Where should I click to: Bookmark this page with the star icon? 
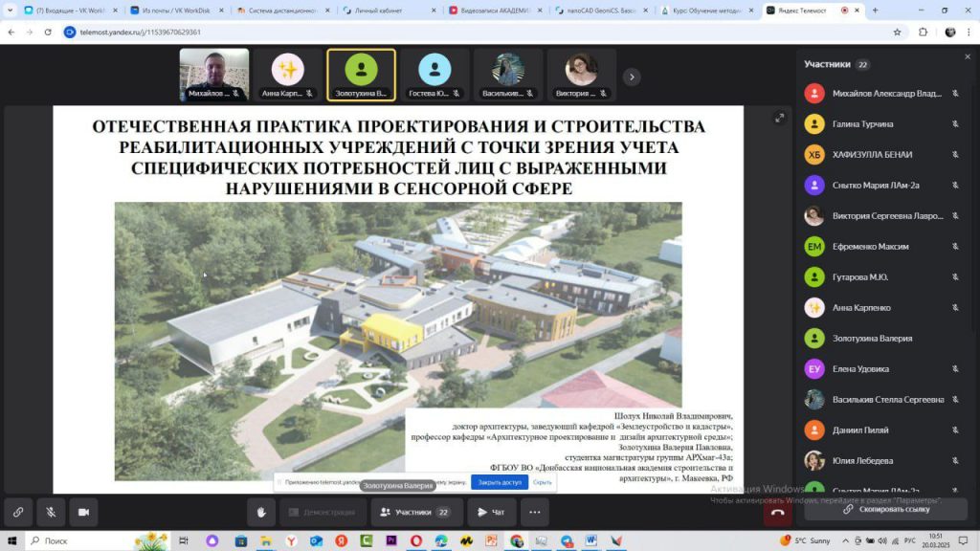coord(897,32)
